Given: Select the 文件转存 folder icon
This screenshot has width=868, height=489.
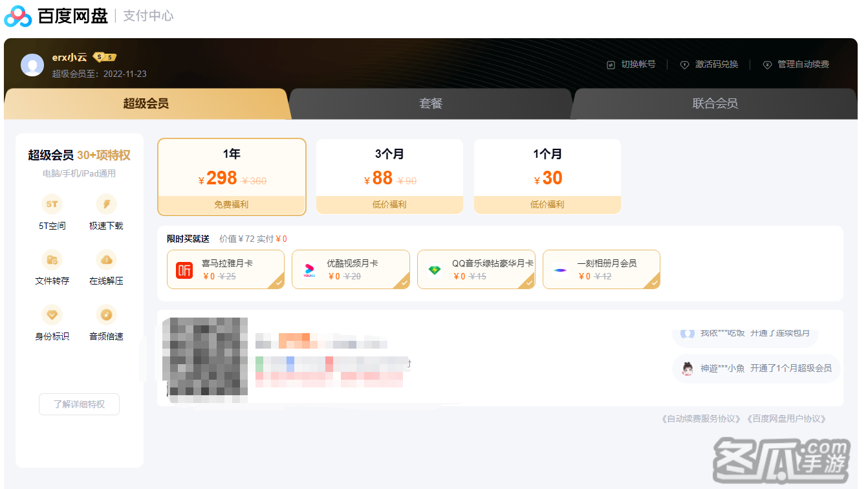Looking at the screenshot, I should pyautogui.click(x=52, y=260).
